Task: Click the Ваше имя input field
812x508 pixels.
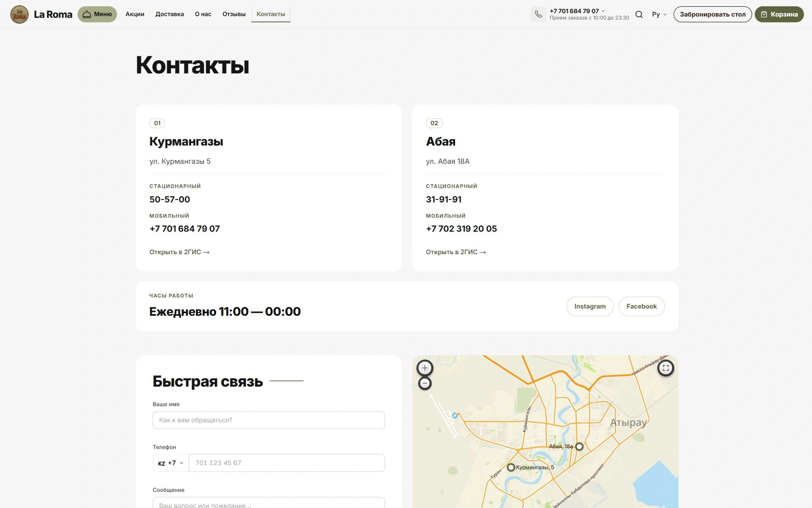Action: pyautogui.click(x=269, y=420)
